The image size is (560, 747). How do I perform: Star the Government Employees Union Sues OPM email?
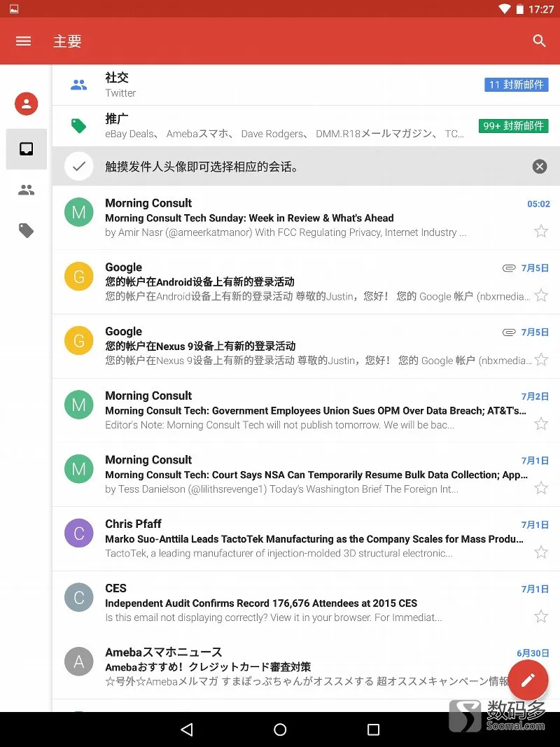click(x=541, y=424)
